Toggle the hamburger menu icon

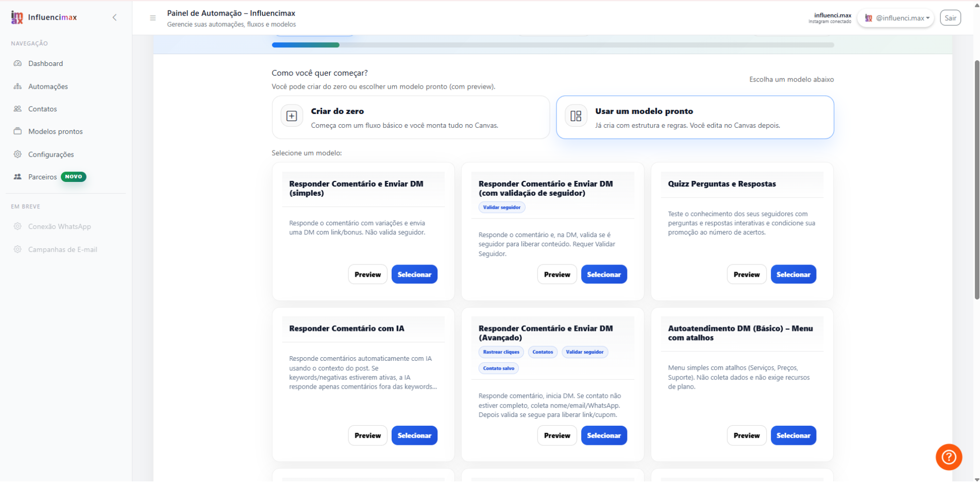click(x=153, y=18)
